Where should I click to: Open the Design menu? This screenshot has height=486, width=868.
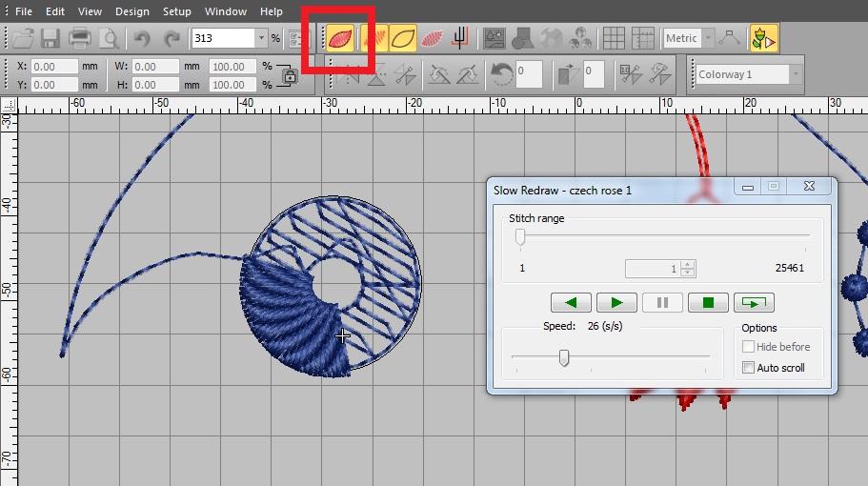click(x=132, y=11)
